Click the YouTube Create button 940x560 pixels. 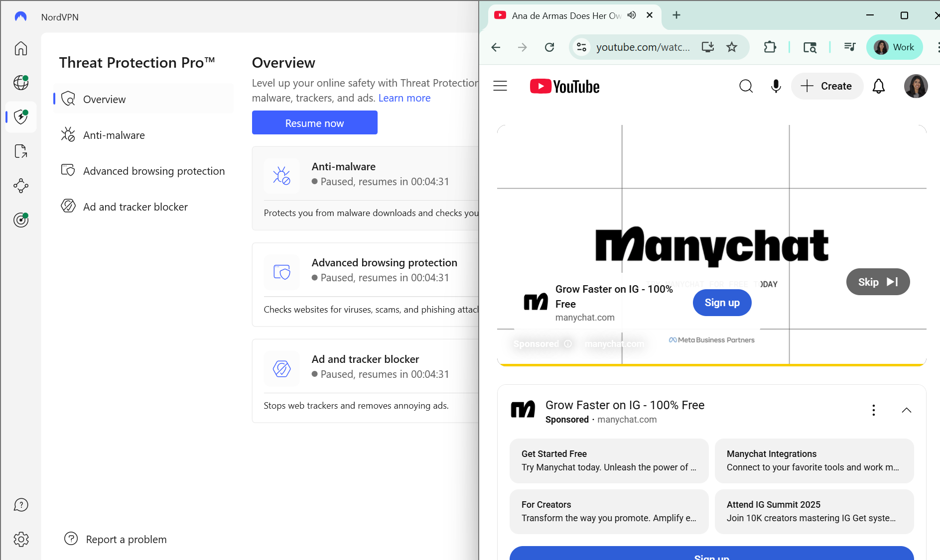[x=827, y=86]
